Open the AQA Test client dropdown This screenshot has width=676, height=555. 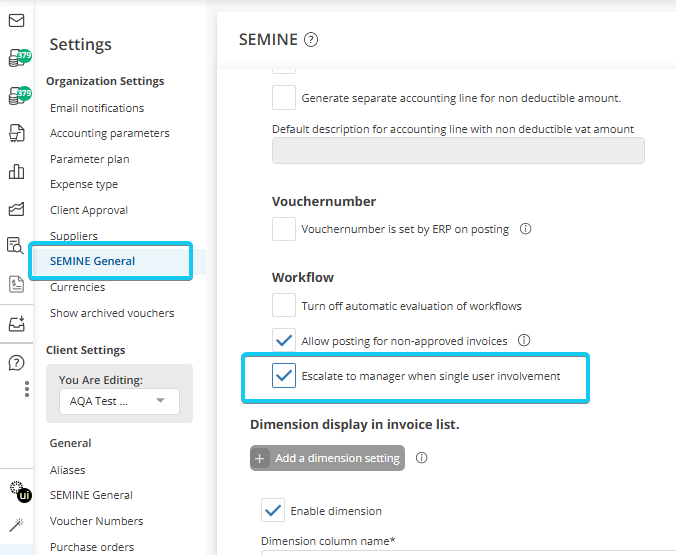(118, 401)
